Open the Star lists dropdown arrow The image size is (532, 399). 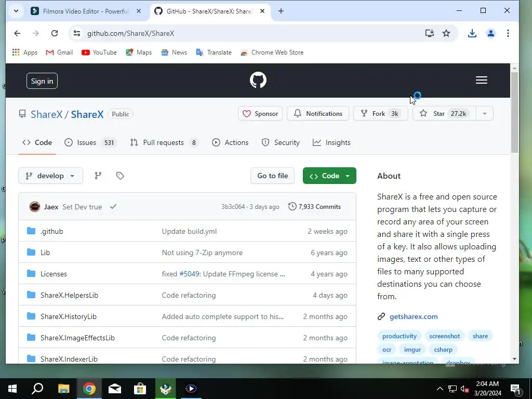[485, 114]
